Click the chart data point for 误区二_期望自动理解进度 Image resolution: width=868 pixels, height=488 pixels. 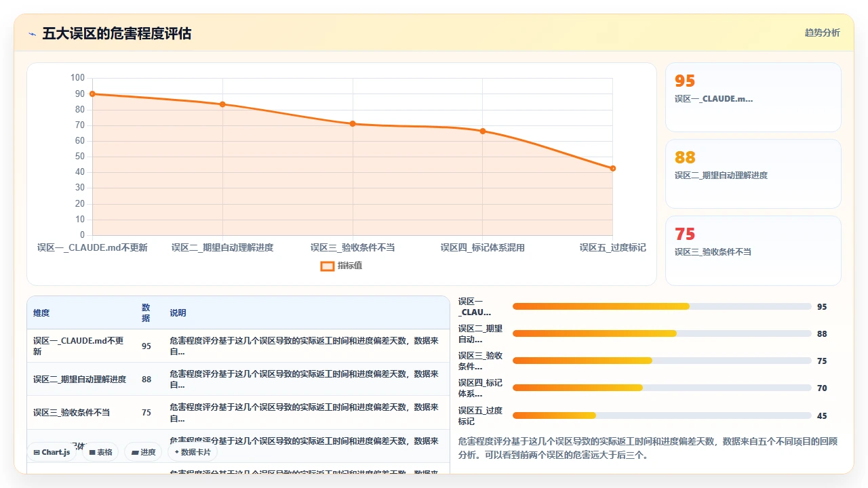222,104
